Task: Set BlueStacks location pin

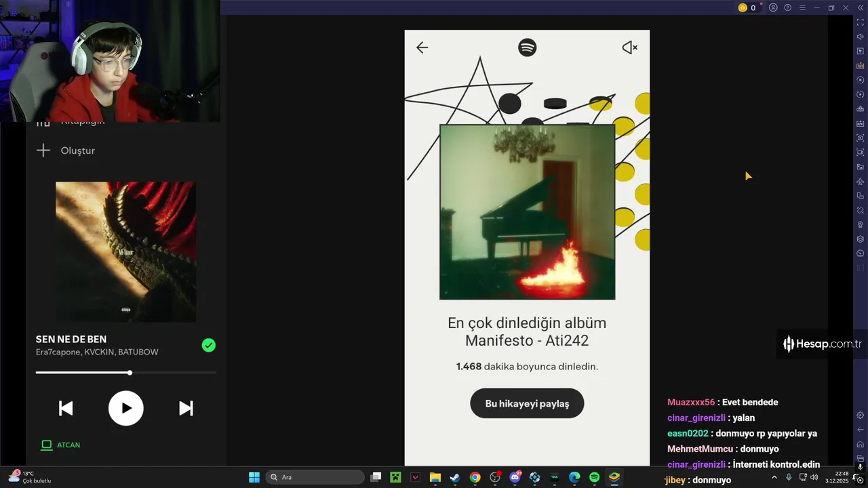Action: coord(860,224)
